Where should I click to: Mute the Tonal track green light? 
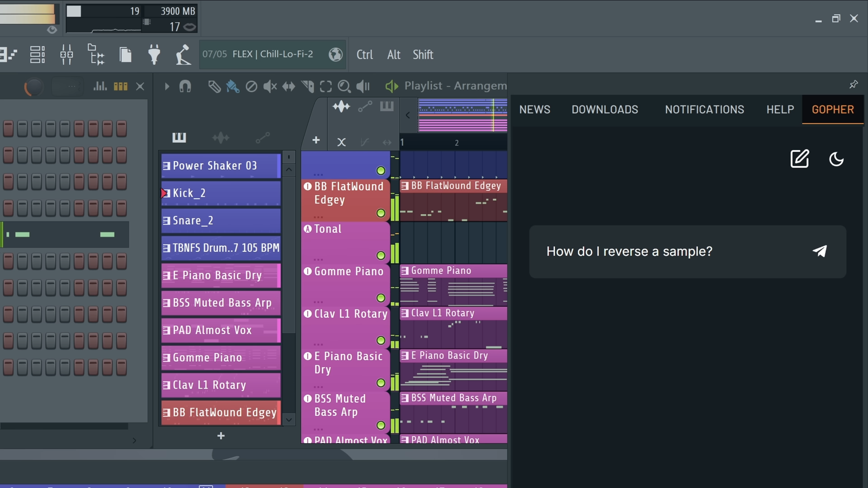pyautogui.click(x=381, y=256)
